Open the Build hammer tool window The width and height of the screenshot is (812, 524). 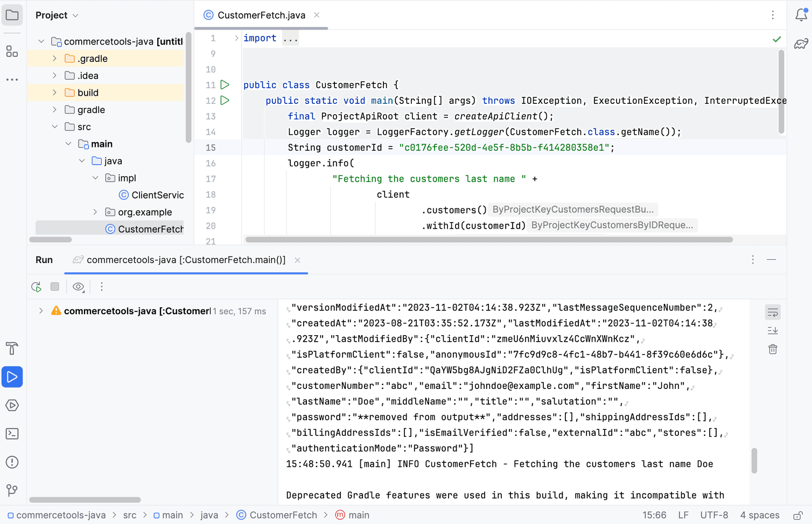(x=12, y=349)
